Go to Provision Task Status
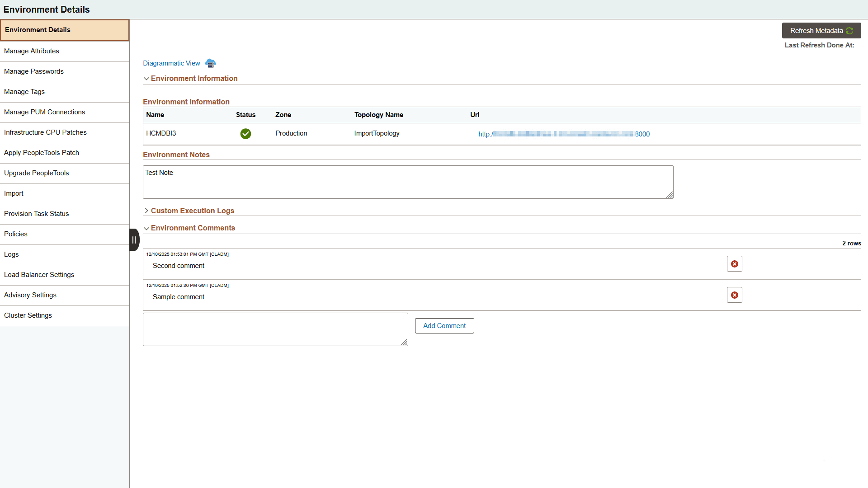The height and width of the screenshot is (488, 868). point(37,214)
